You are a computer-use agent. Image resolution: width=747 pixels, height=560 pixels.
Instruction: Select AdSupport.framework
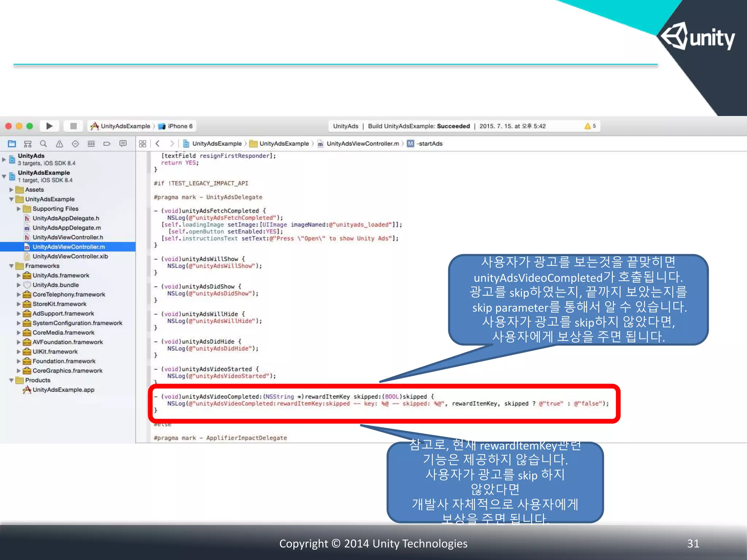(x=63, y=314)
